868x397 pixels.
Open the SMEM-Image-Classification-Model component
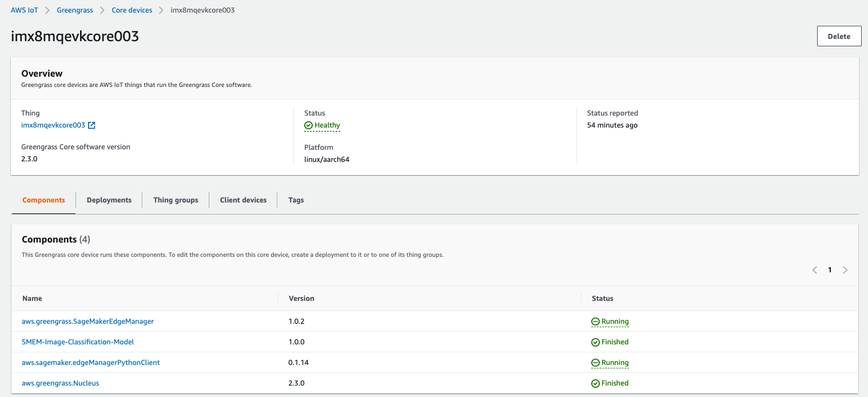click(78, 342)
